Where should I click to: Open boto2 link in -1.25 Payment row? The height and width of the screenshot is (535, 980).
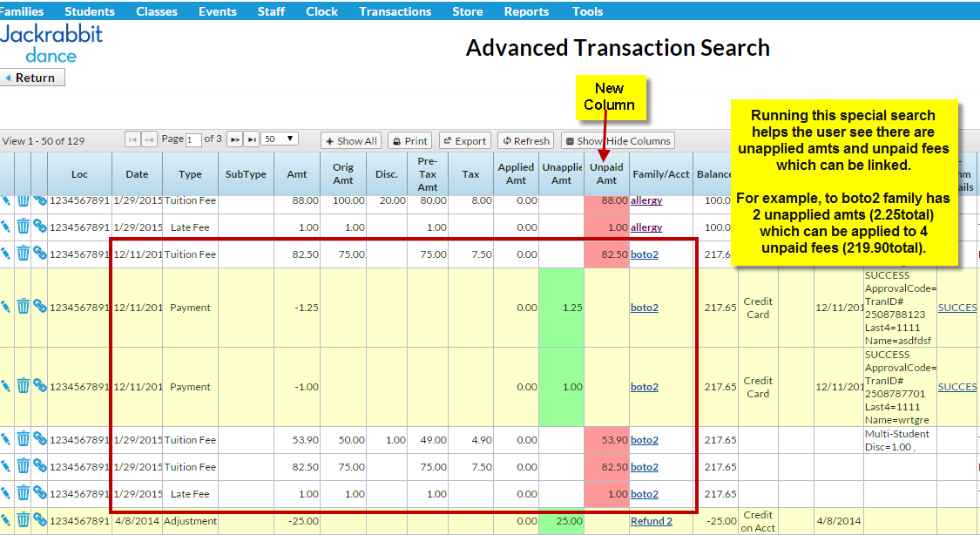click(645, 307)
